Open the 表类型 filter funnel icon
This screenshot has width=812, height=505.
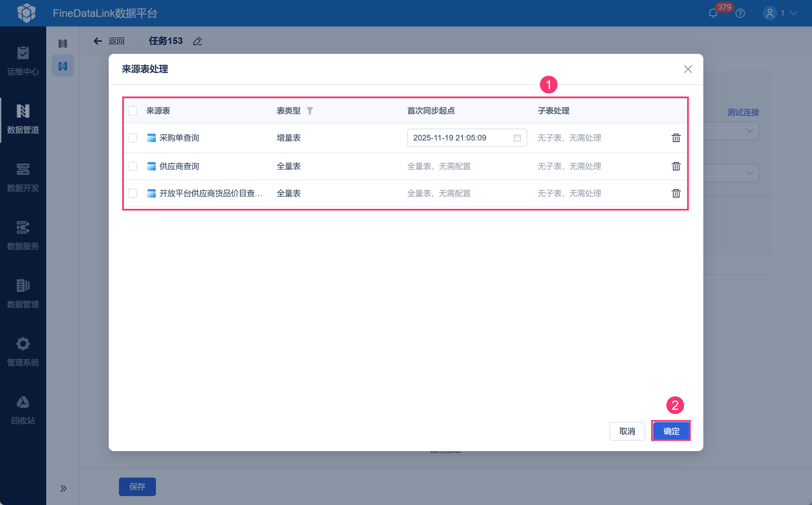pyautogui.click(x=310, y=111)
